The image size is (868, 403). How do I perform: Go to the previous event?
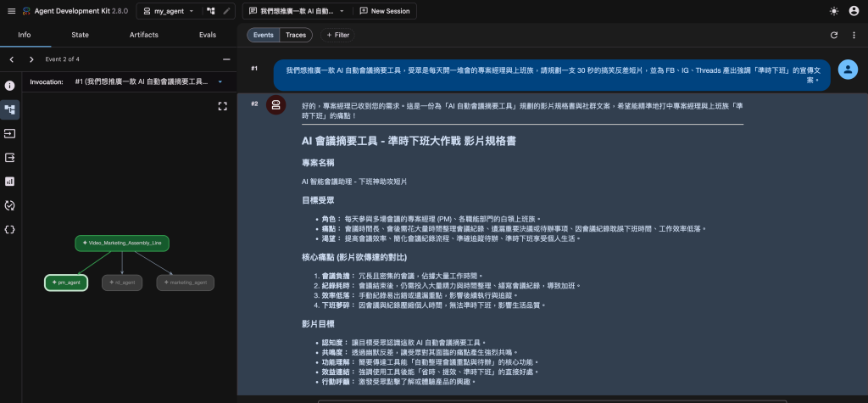(x=12, y=59)
